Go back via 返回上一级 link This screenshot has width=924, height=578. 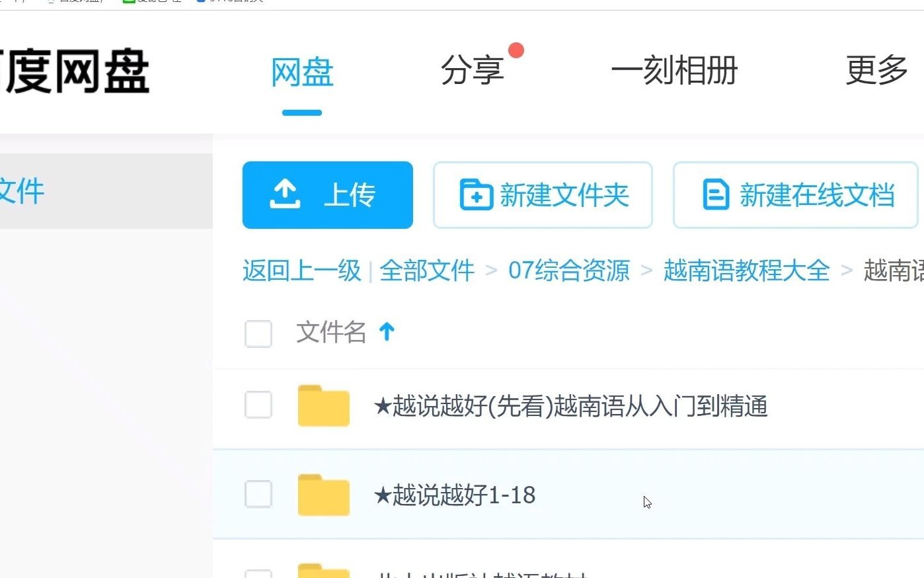tap(302, 270)
